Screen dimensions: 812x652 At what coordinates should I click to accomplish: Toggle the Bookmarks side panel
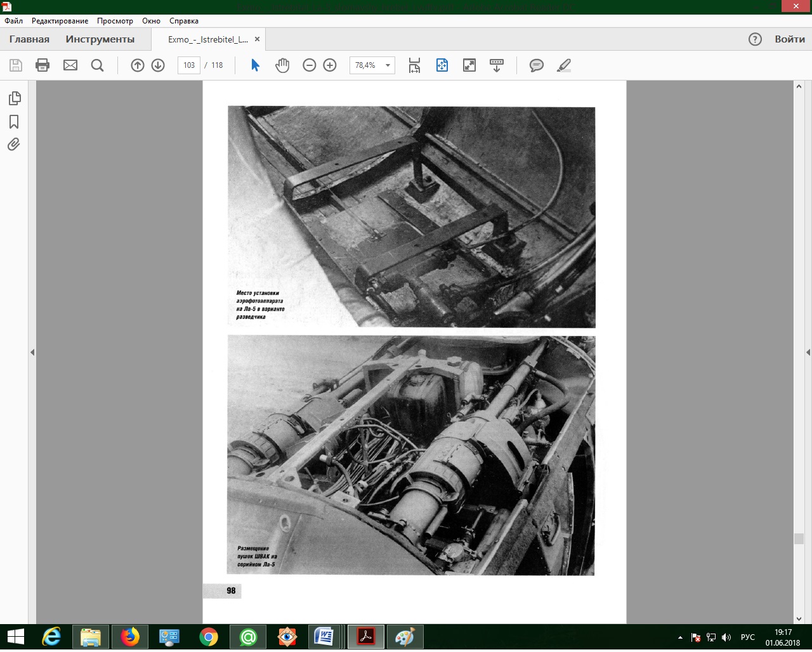[x=14, y=122]
